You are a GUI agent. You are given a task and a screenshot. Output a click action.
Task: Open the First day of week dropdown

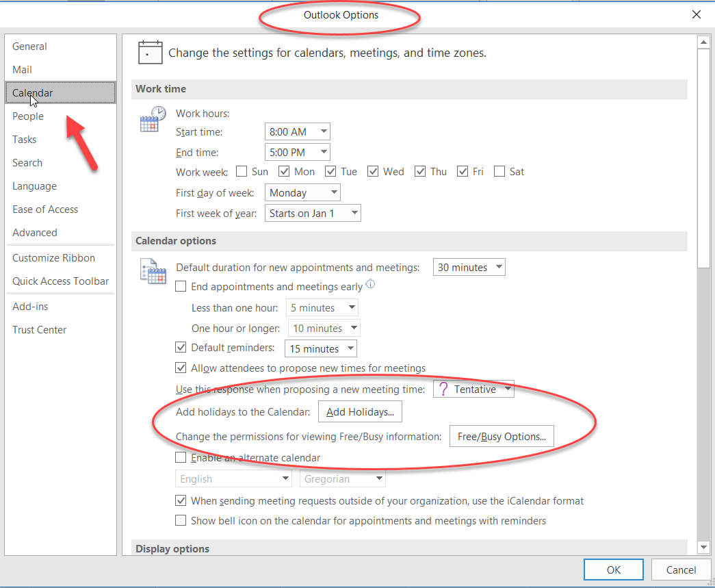point(303,192)
